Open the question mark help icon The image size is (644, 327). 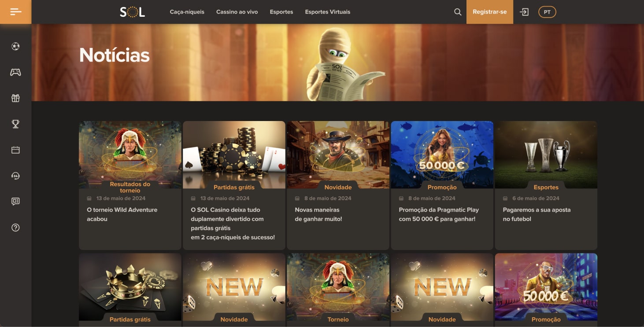(x=15, y=228)
